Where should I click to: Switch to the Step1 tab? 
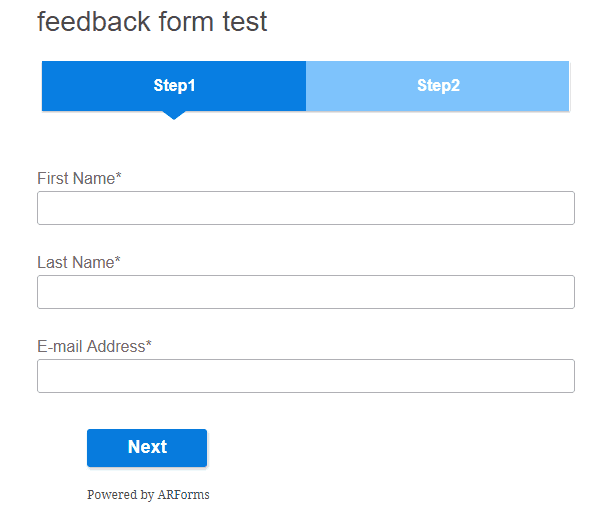[x=174, y=86]
